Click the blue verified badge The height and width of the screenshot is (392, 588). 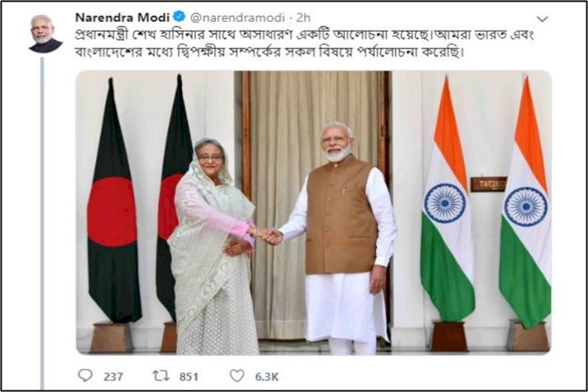coord(179,16)
